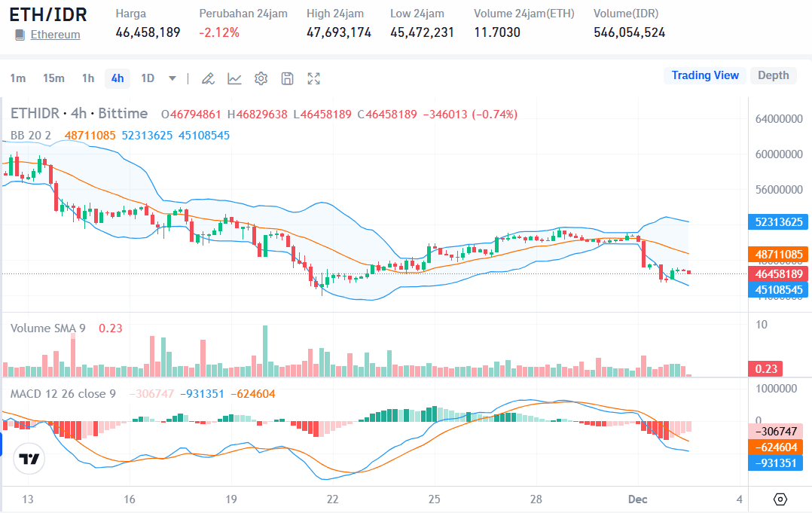Open the time axis settings hexagon icon

pos(780,499)
